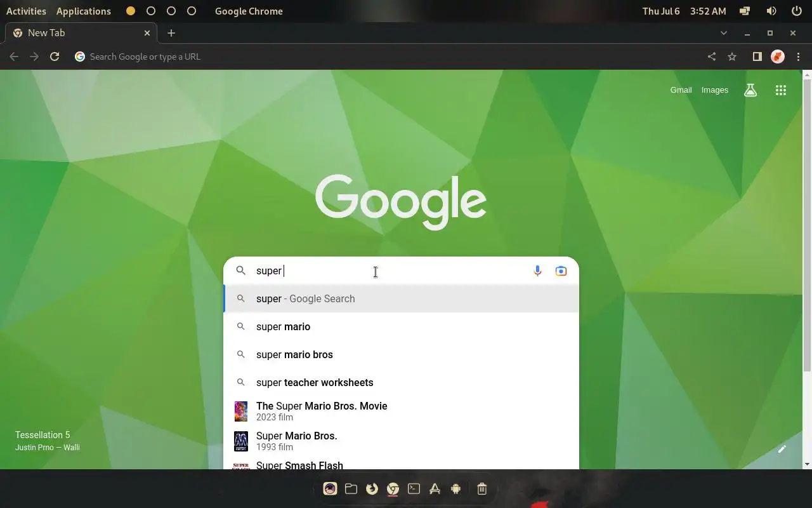Open the Chrome profile avatar
Viewport: 812px width, 508px height.
click(778, 57)
